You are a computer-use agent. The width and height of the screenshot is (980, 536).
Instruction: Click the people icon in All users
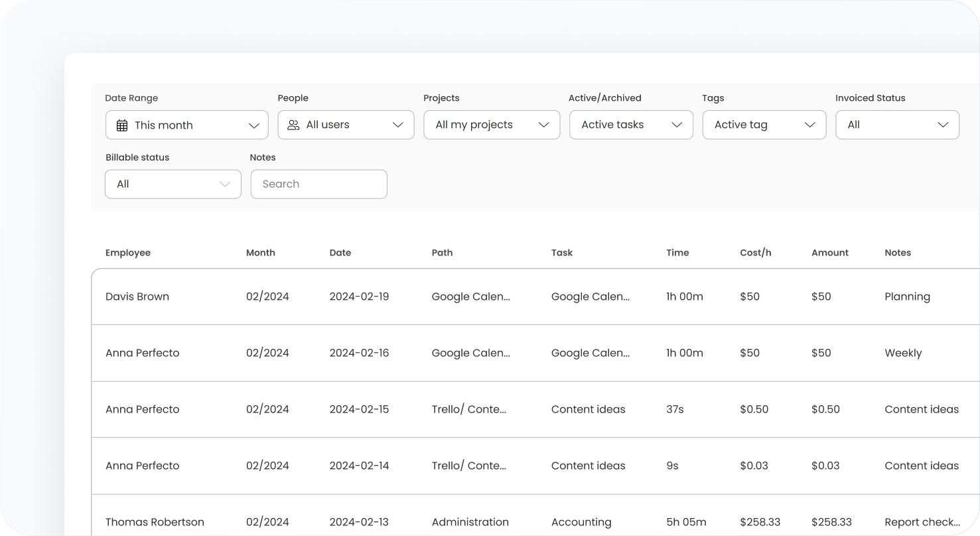tap(293, 125)
